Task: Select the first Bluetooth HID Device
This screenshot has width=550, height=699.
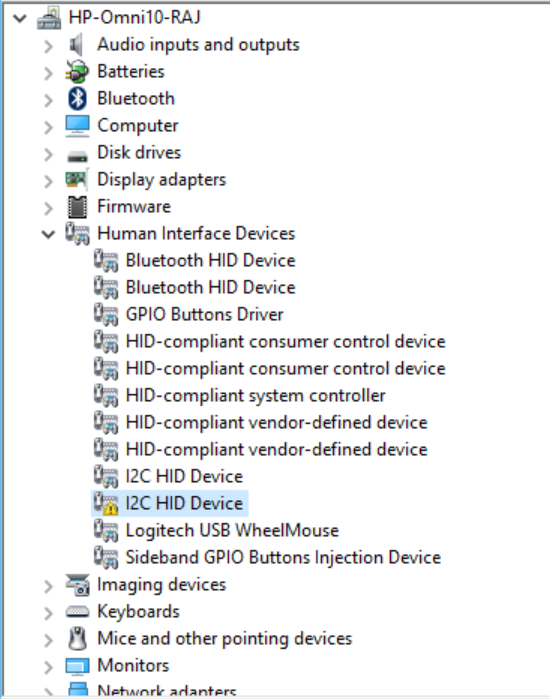Action: (210, 260)
